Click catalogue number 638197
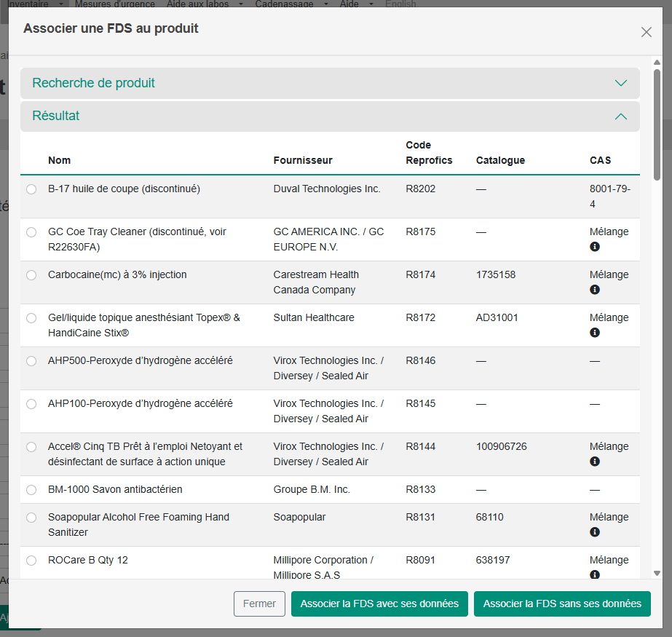Screen dimensions: 672x637 [x=493, y=561]
